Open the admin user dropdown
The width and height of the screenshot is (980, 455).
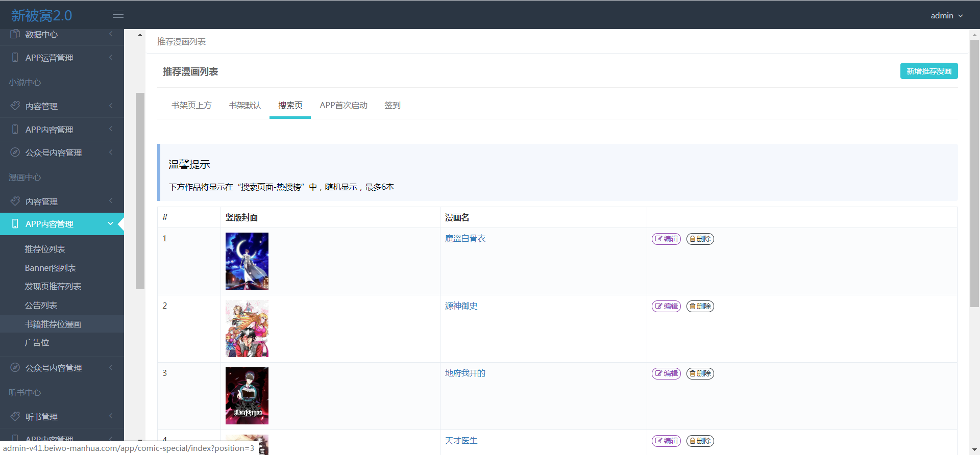947,15
